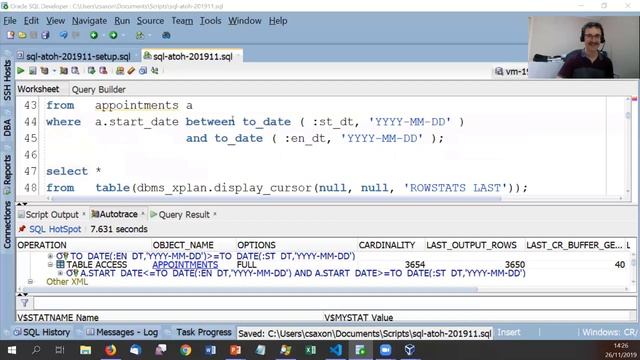
Task: Open the Navigate menu
Action: [89, 21]
